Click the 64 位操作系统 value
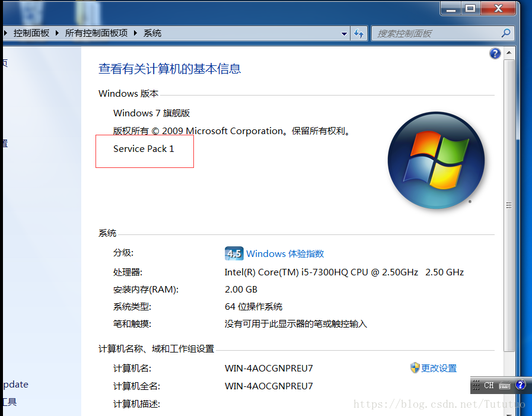532x416 pixels. tap(253, 307)
